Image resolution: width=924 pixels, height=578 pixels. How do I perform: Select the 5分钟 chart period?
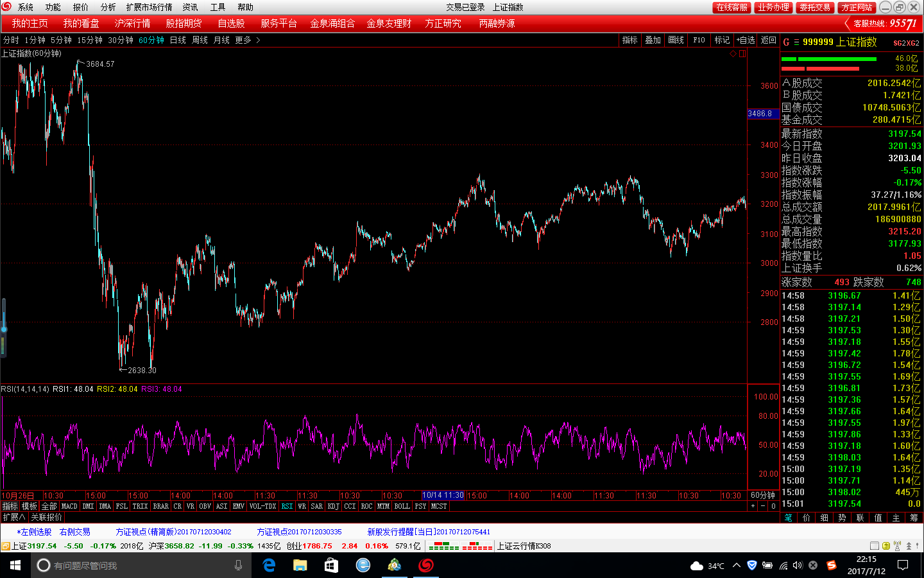[61, 40]
